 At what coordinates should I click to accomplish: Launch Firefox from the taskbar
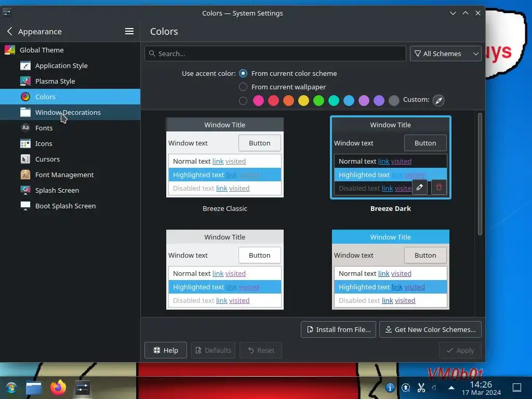pos(58,388)
